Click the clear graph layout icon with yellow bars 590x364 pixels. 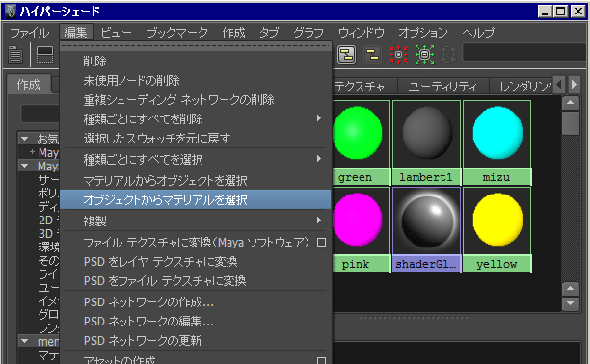point(372,55)
